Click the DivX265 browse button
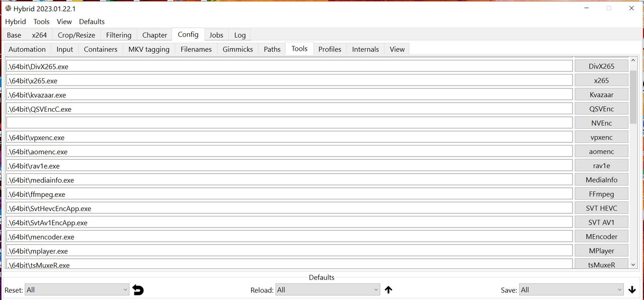644x300 pixels. tap(601, 66)
